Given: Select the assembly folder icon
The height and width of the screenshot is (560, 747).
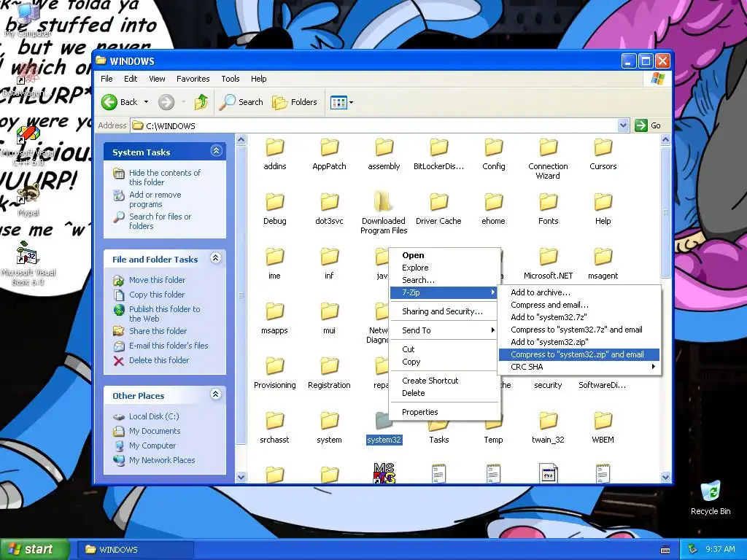Looking at the screenshot, I should (384, 147).
